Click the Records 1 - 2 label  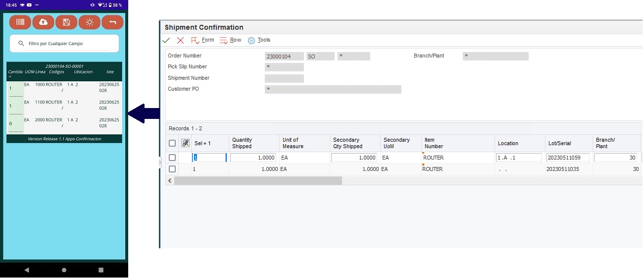(185, 128)
